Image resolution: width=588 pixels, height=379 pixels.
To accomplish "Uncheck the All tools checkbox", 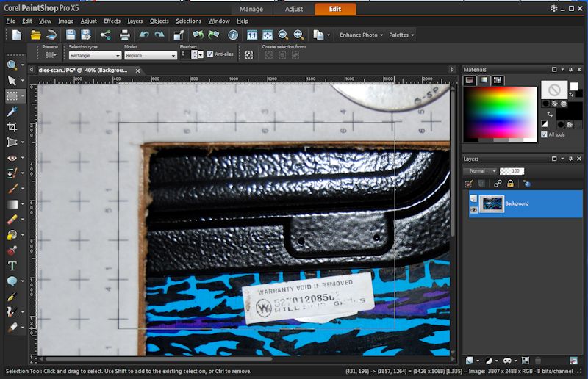I will tap(543, 134).
